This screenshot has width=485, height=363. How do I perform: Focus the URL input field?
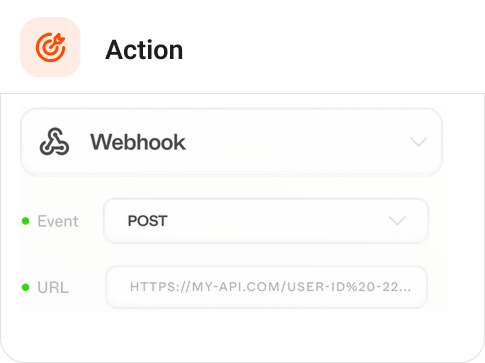pyautogui.click(x=266, y=287)
